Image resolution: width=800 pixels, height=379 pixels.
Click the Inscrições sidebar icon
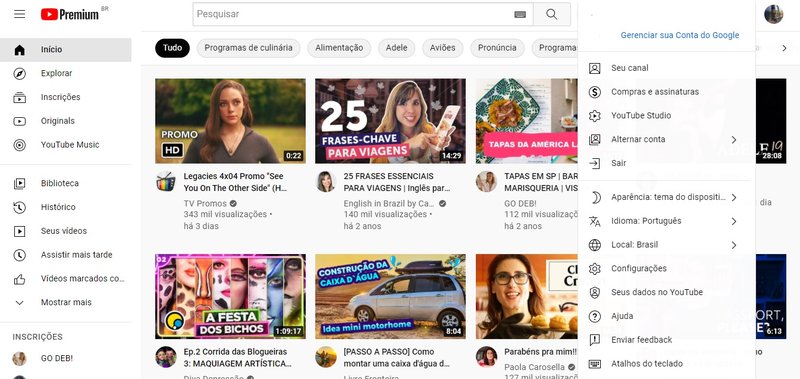point(19,97)
